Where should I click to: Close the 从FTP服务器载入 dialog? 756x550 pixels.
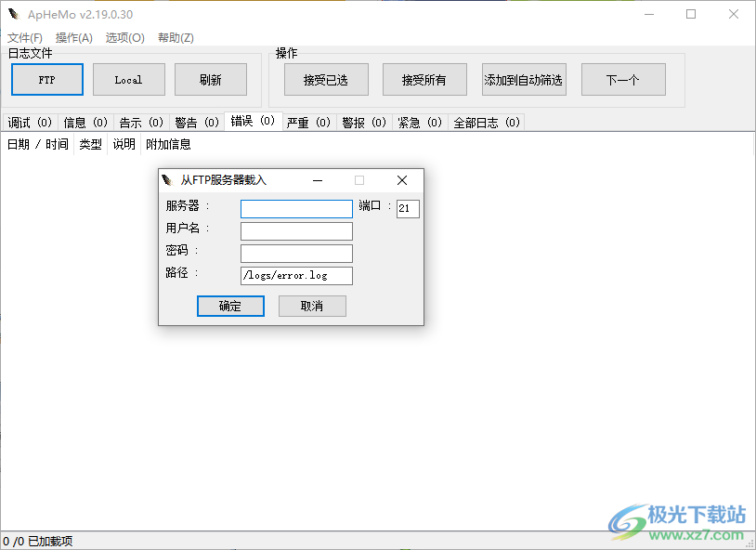(401, 180)
